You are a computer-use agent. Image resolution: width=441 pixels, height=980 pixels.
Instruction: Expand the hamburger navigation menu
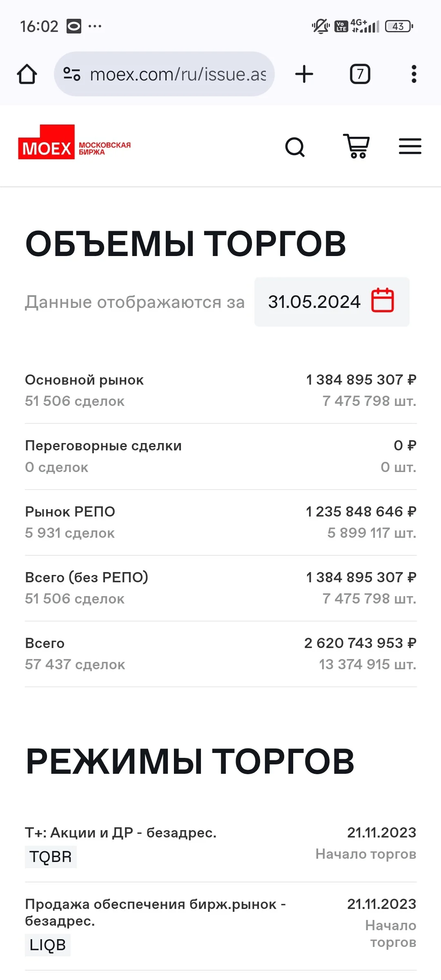[x=410, y=146]
